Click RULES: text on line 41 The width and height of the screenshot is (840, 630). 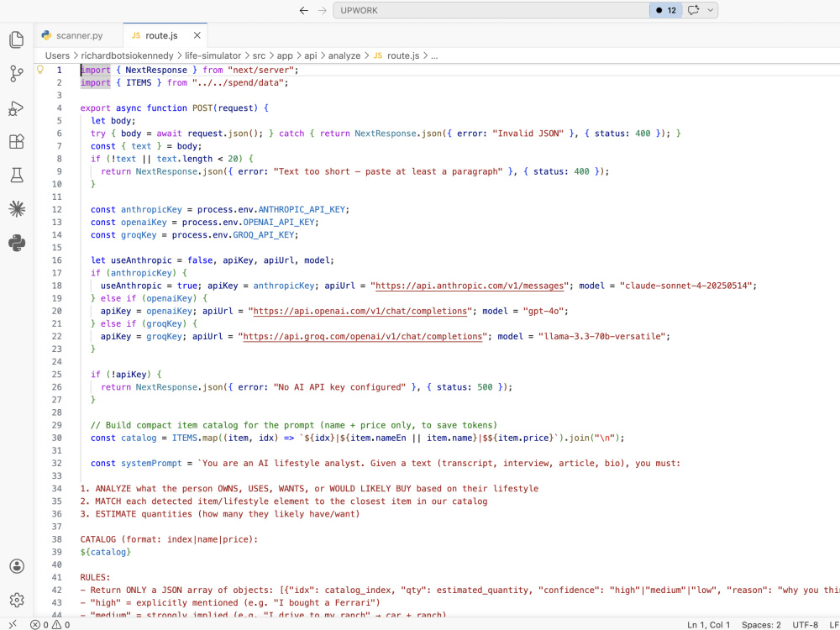click(96, 578)
